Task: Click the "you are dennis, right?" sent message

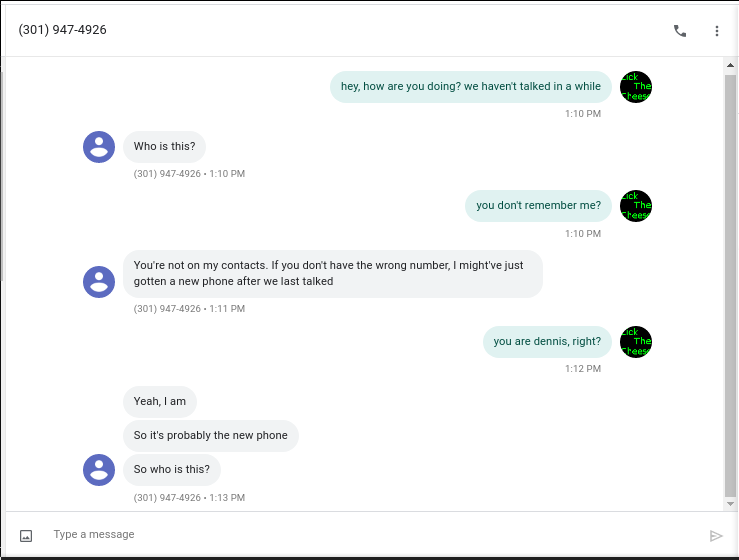Action: coord(547,342)
